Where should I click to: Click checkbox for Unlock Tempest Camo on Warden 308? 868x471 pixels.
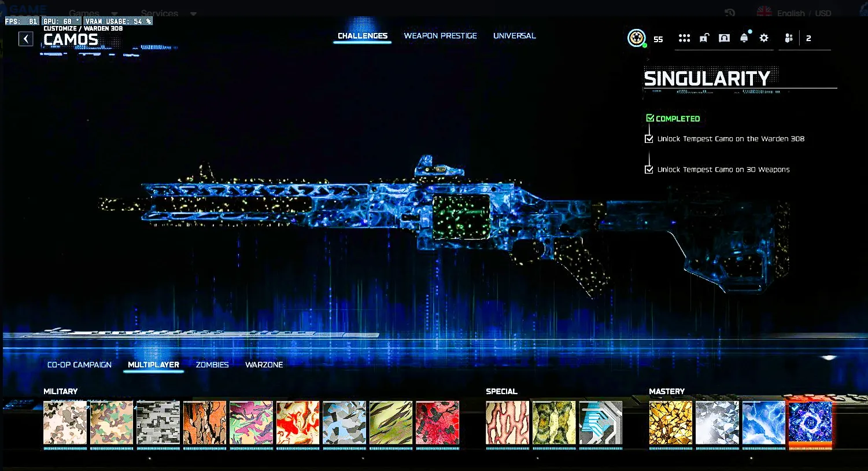coord(649,139)
